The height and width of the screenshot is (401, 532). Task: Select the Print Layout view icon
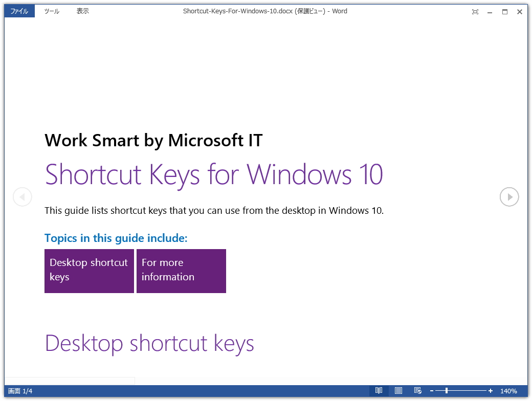pyautogui.click(x=398, y=390)
